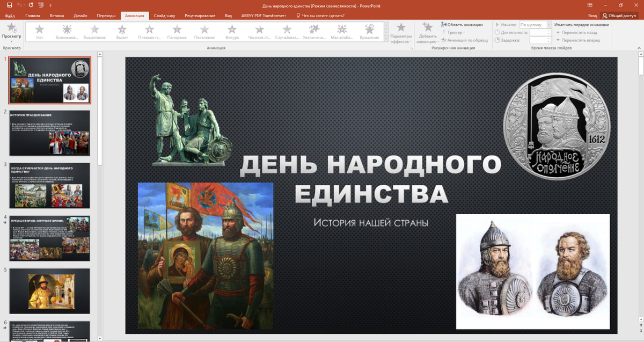This screenshot has height=342, width=644.
Task: Open the Рецензирование tab
Action: click(x=201, y=16)
